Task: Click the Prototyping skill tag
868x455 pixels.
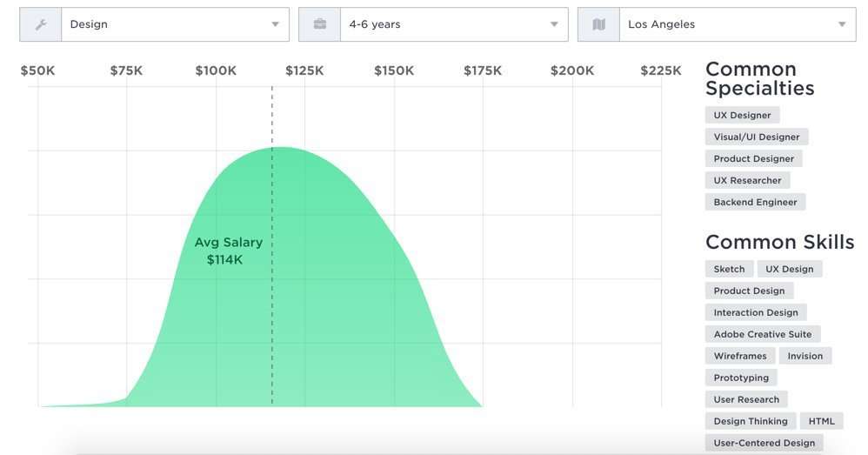Action: pyautogui.click(x=741, y=378)
